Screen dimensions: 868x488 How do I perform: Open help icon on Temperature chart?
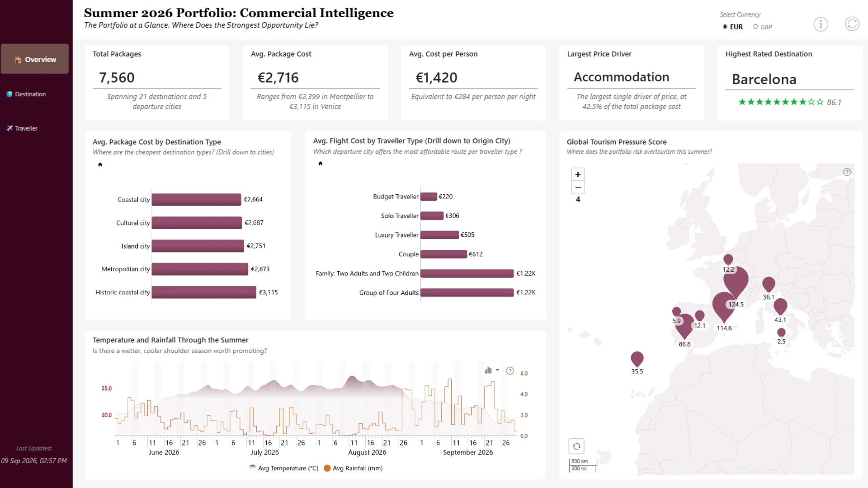510,371
